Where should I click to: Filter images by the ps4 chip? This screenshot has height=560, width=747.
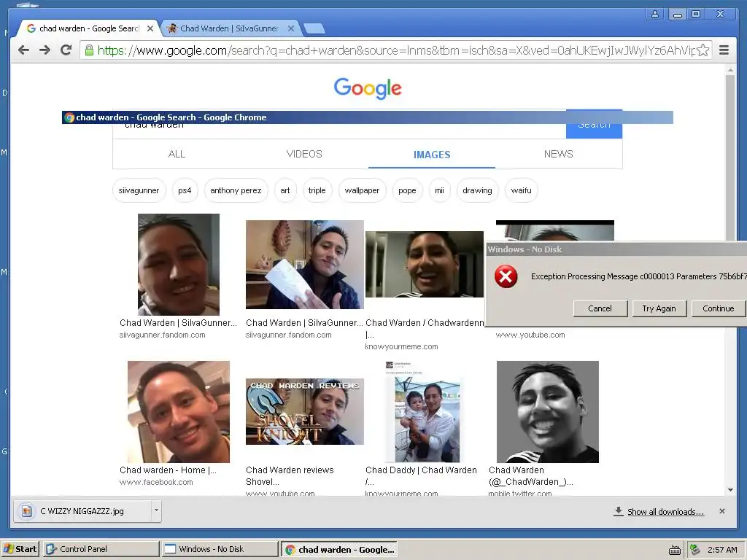click(185, 190)
